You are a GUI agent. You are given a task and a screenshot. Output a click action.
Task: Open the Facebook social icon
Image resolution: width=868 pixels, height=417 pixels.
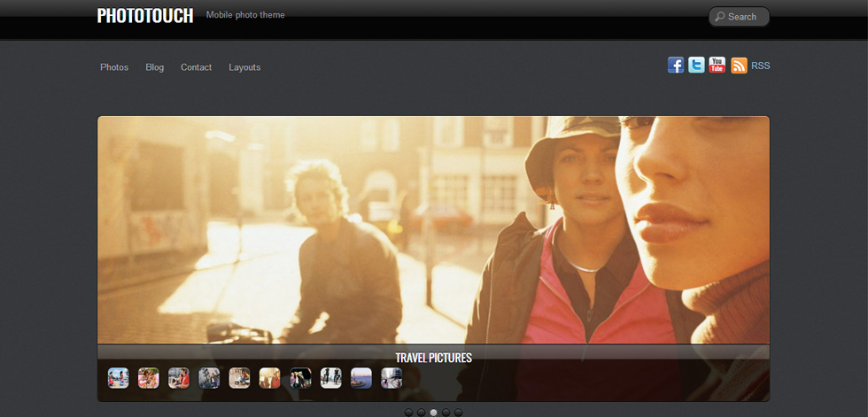676,66
